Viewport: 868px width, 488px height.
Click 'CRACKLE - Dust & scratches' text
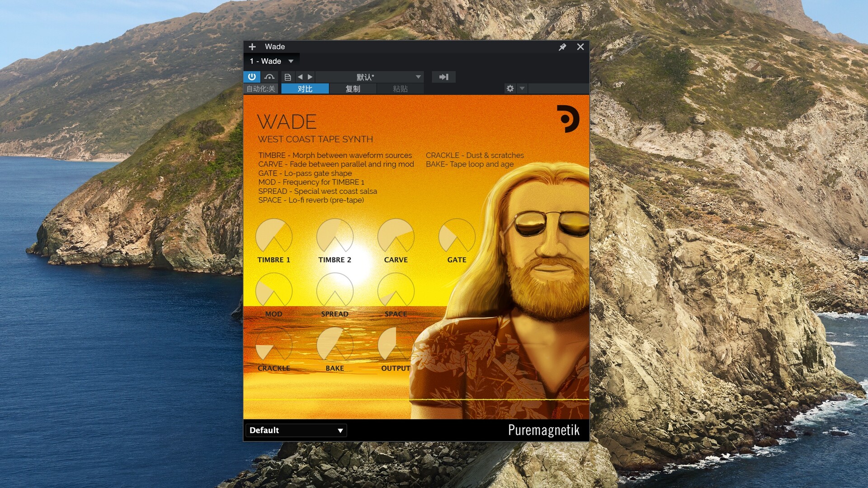[x=475, y=155]
